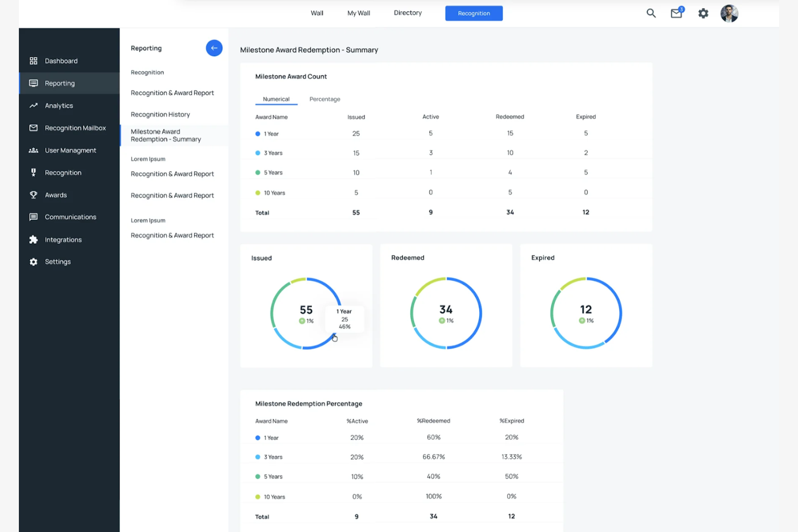The width and height of the screenshot is (798, 532).
Task: Open the profile avatar picture
Action: pyautogui.click(x=729, y=13)
